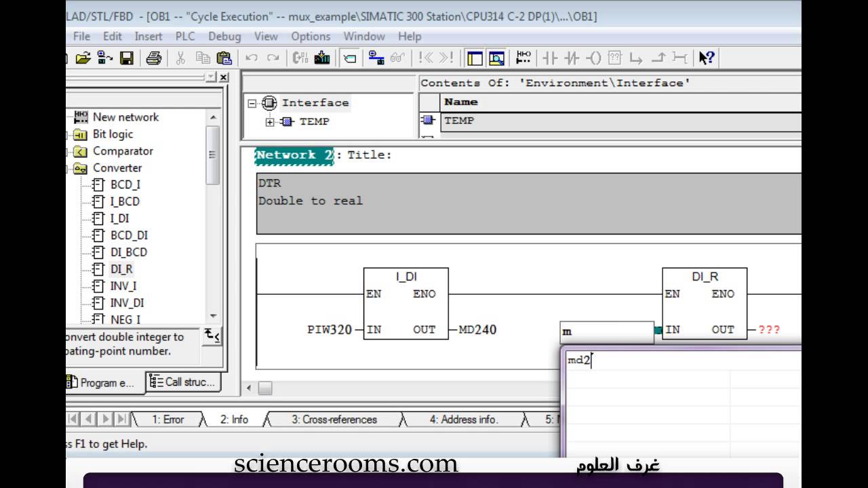Select BCD_DI converter element
This screenshot has width=868, height=488.
pyautogui.click(x=129, y=235)
